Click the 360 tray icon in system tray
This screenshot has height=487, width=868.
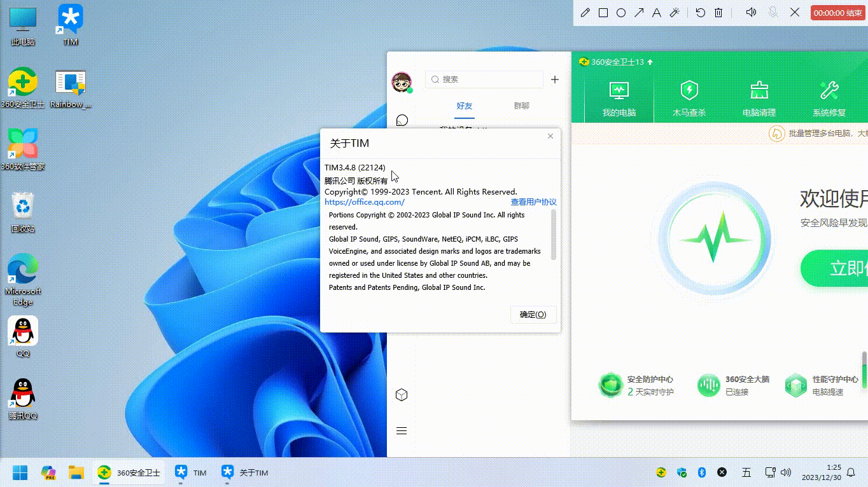point(662,472)
